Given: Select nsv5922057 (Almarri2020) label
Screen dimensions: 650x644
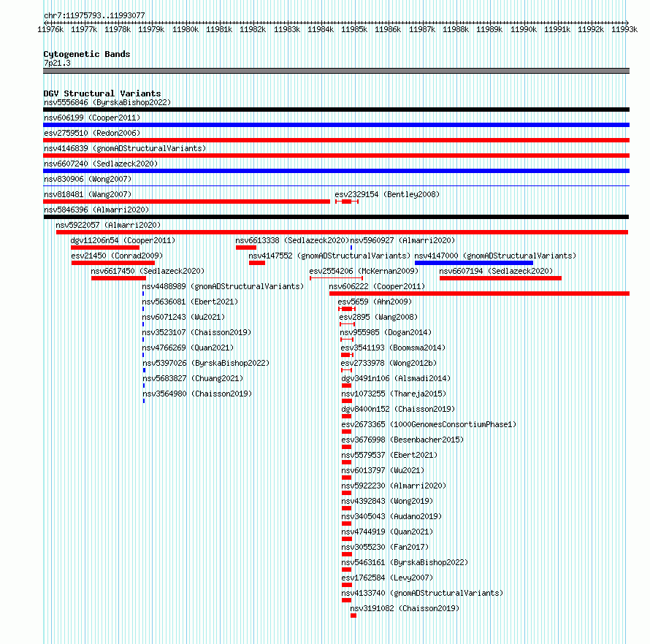Looking at the screenshot, I should coord(108,225).
